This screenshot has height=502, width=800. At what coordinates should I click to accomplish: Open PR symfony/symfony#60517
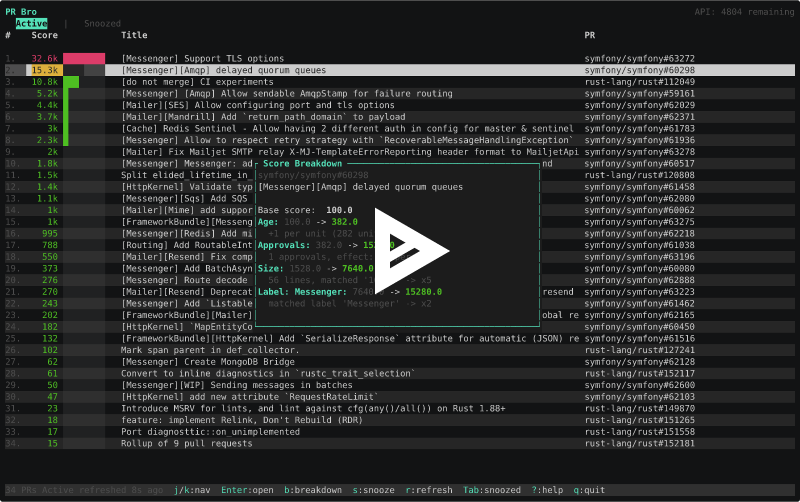click(639, 164)
